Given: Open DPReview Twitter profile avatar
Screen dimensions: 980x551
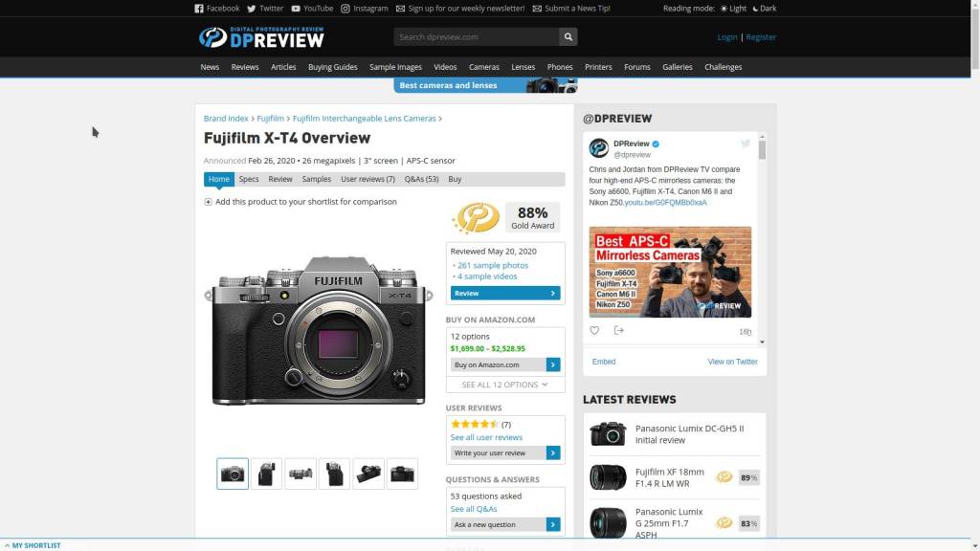Looking at the screenshot, I should [x=599, y=148].
